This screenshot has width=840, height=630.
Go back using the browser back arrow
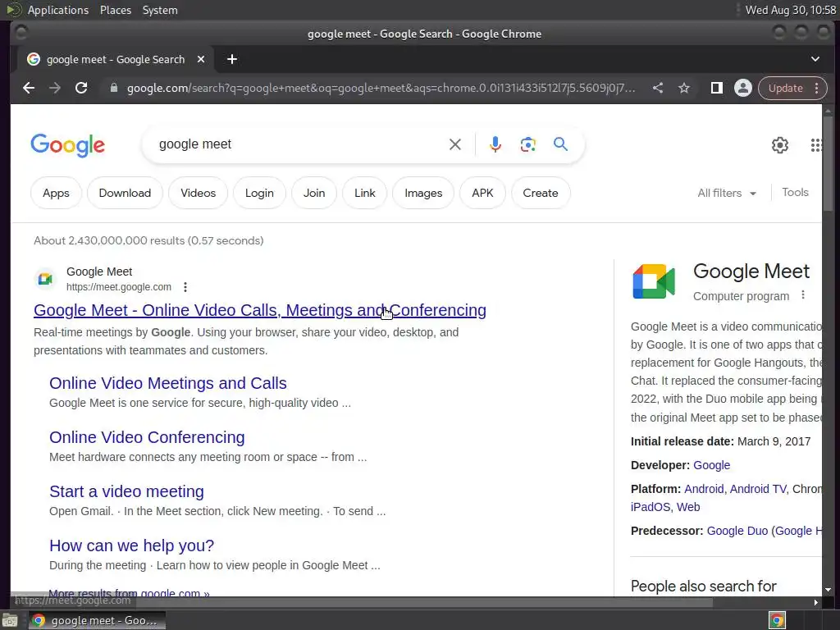[29, 88]
